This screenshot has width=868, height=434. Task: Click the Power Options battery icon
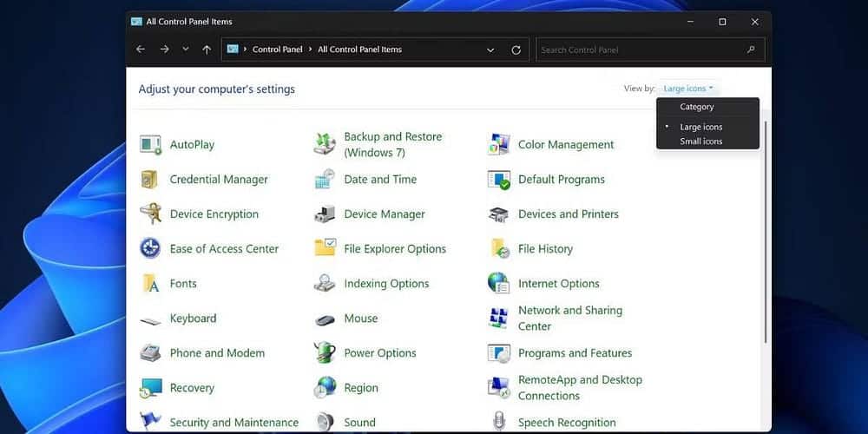[325, 352]
